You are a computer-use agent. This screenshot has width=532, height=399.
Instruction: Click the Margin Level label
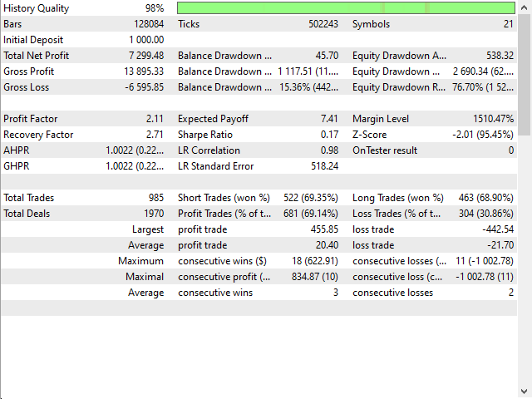click(x=381, y=119)
